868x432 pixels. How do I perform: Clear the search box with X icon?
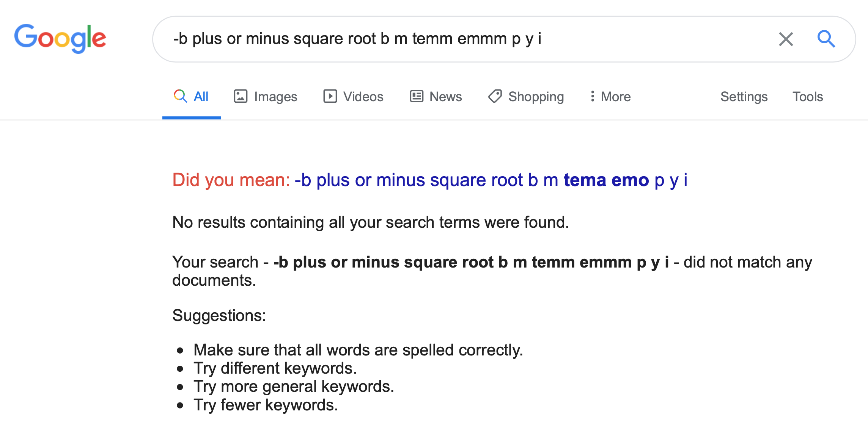click(786, 39)
